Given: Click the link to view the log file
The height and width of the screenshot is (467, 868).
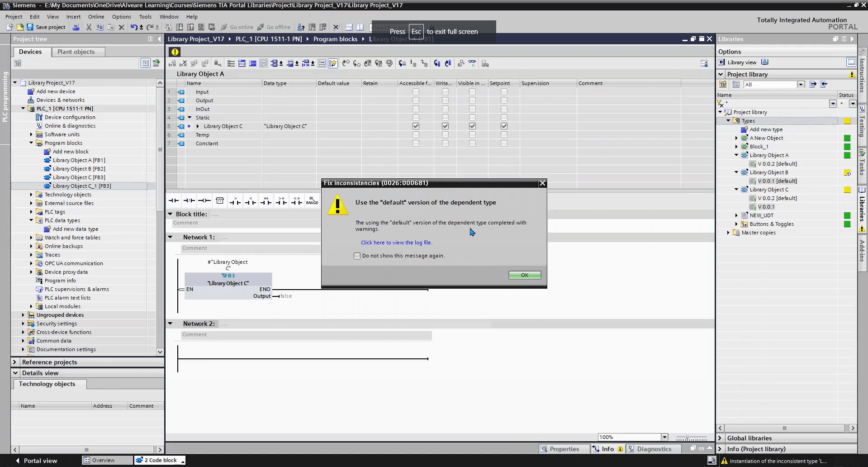Looking at the screenshot, I should pos(396,243).
